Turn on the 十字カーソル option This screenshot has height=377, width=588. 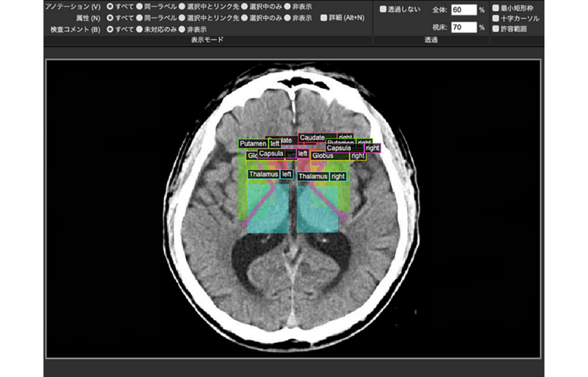coord(496,18)
